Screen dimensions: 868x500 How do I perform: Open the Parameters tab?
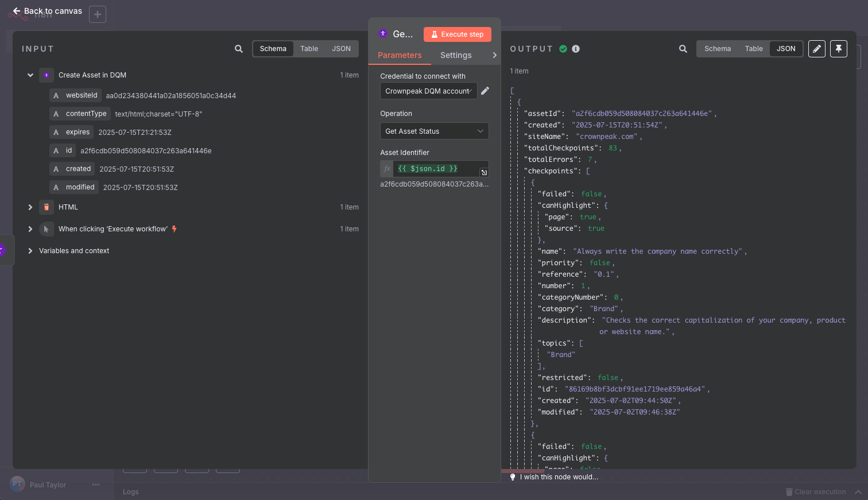pos(400,55)
